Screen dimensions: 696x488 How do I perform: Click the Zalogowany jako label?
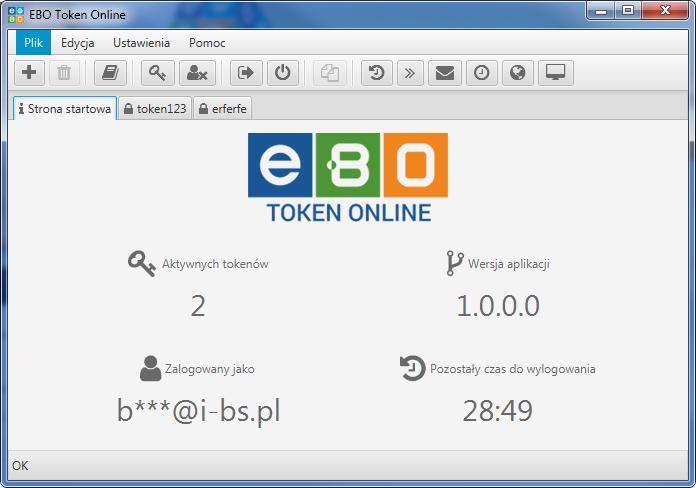click(x=210, y=369)
